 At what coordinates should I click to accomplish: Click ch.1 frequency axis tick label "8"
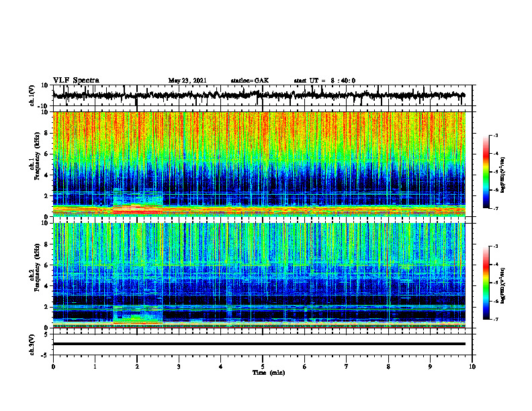click(46, 134)
